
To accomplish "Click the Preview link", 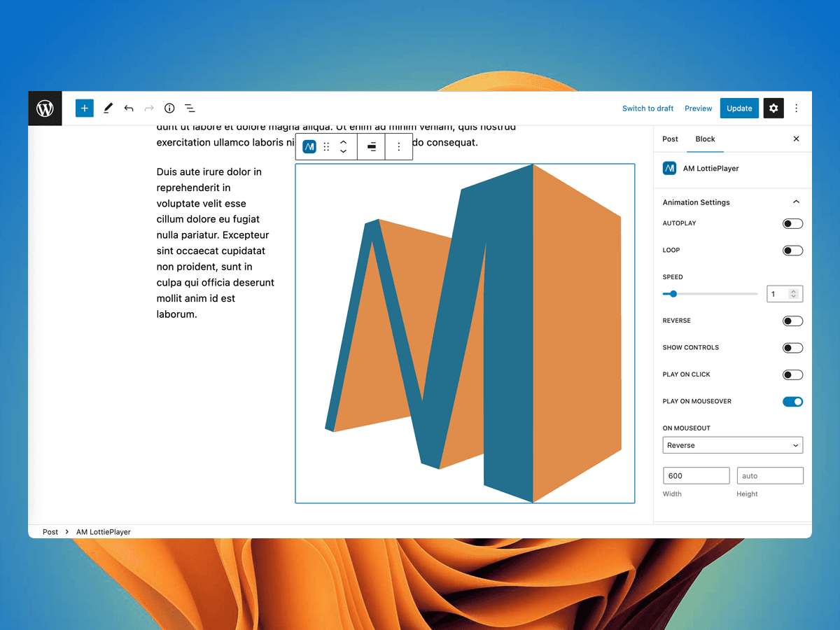I will tap(698, 108).
